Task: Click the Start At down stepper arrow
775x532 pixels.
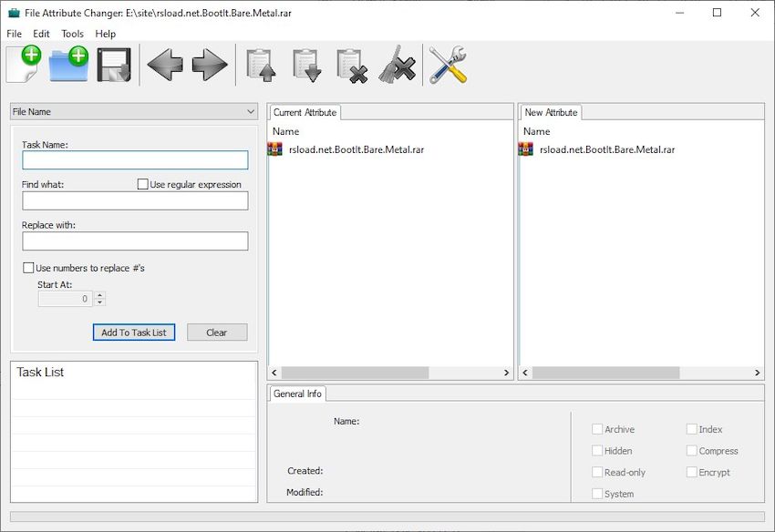Action: pyautogui.click(x=99, y=302)
